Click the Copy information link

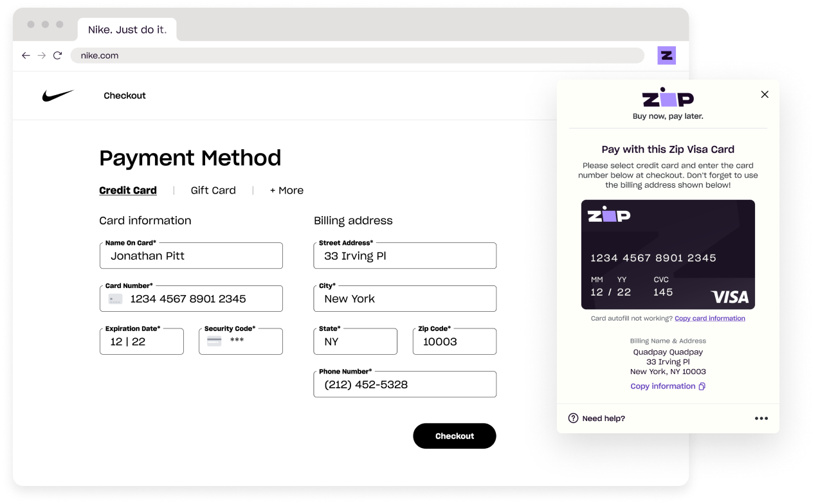663,386
